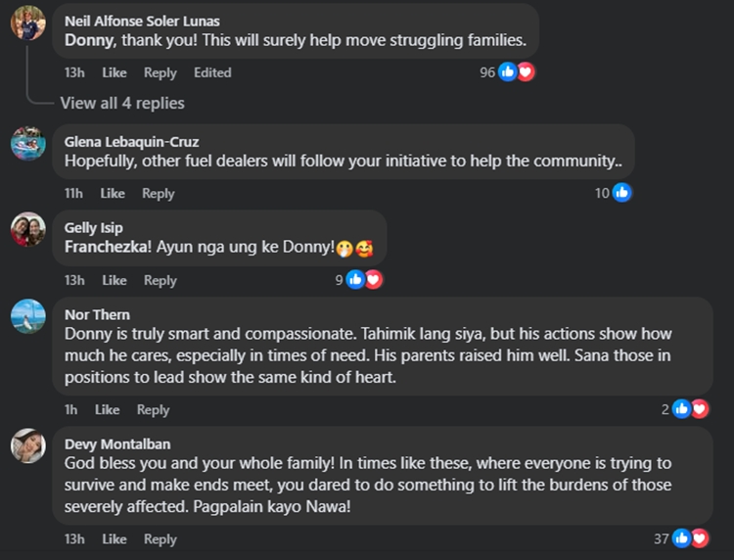
Task: Open reaction icons on Nor Thern's comment
Action: 691,409
